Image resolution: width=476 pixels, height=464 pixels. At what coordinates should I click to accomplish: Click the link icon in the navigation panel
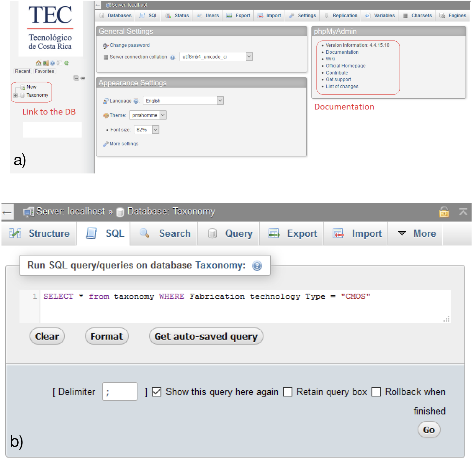83,78
